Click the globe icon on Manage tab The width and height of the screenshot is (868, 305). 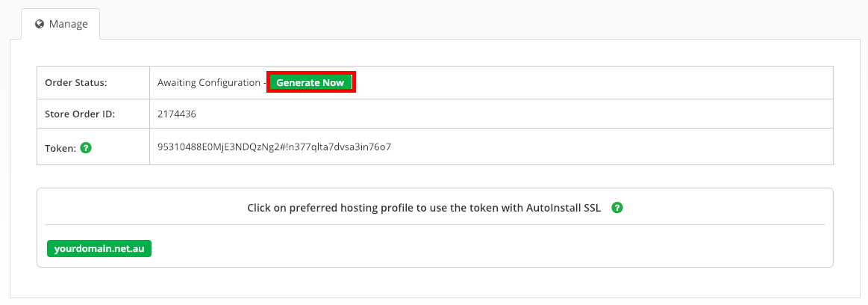coord(40,25)
